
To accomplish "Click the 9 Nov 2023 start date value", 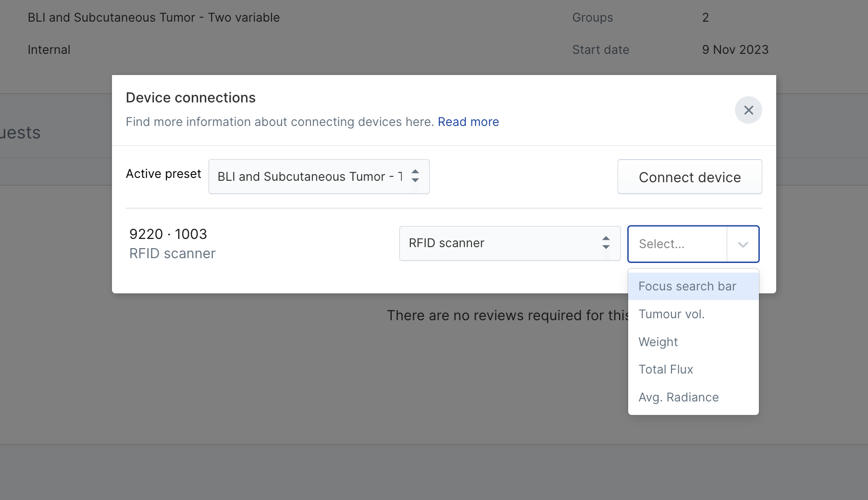I will 735,50.
